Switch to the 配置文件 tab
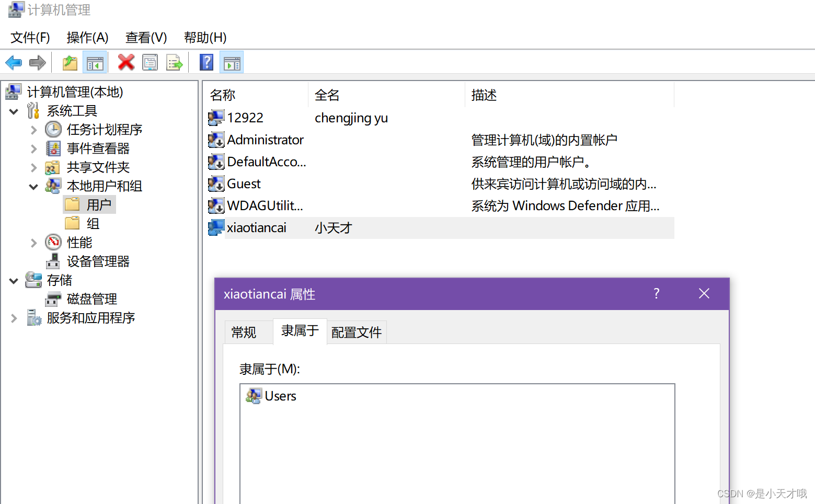The image size is (815, 504). (357, 332)
